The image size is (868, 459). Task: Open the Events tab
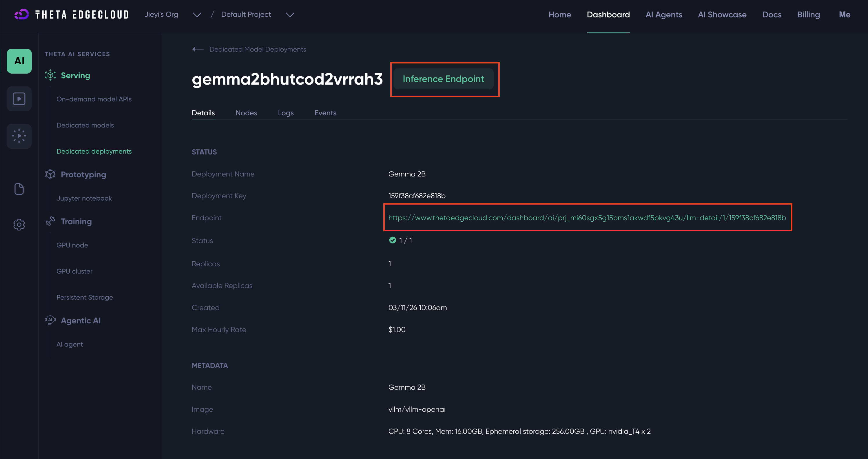tap(325, 113)
